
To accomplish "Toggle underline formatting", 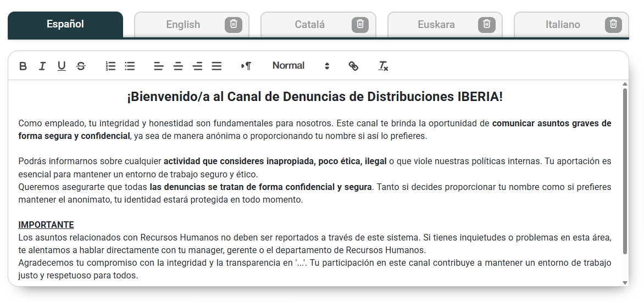I will click(x=62, y=66).
